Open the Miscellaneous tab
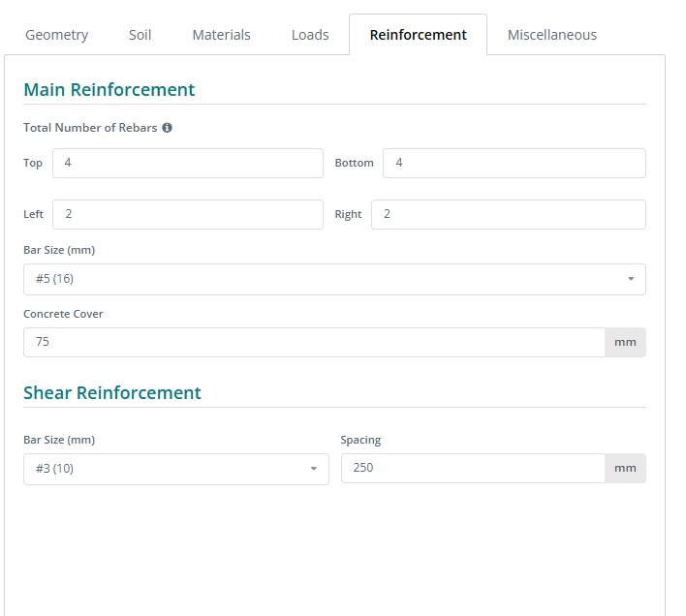The image size is (686, 616). coord(551,35)
